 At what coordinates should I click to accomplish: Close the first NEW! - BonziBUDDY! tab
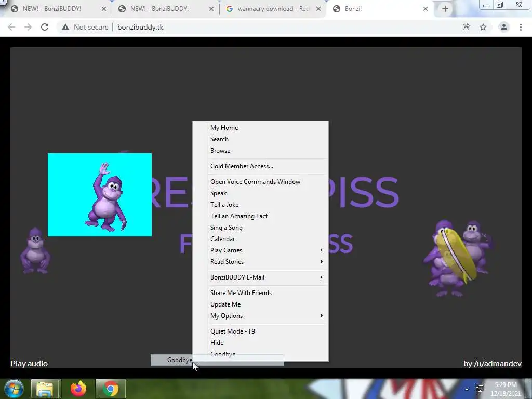tap(104, 9)
